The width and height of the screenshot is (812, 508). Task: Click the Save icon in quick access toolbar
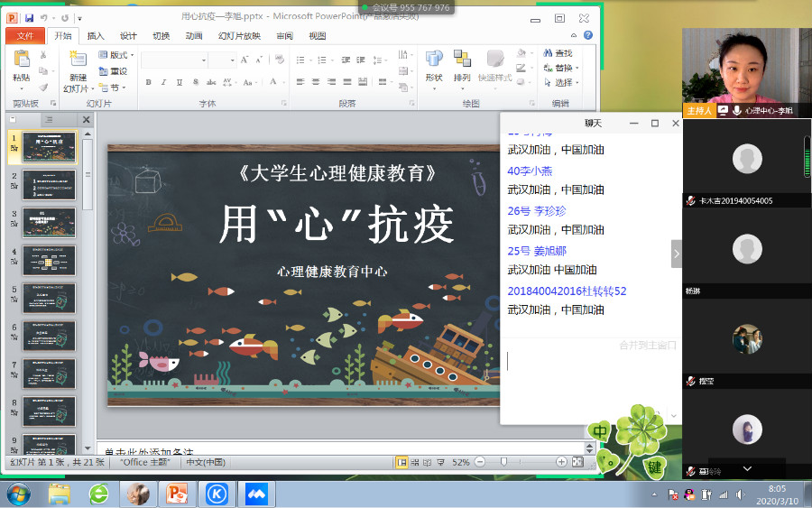[x=30, y=17]
